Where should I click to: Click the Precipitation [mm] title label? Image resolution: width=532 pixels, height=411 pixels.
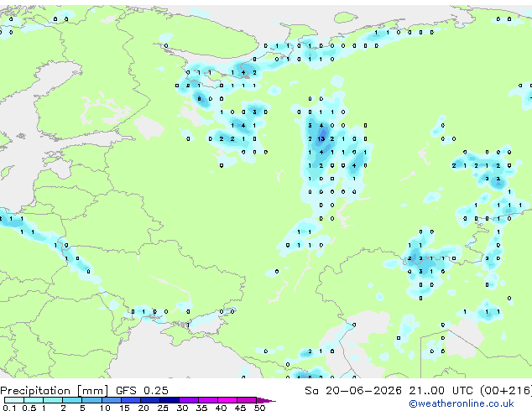pyautogui.click(x=55, y=391)
